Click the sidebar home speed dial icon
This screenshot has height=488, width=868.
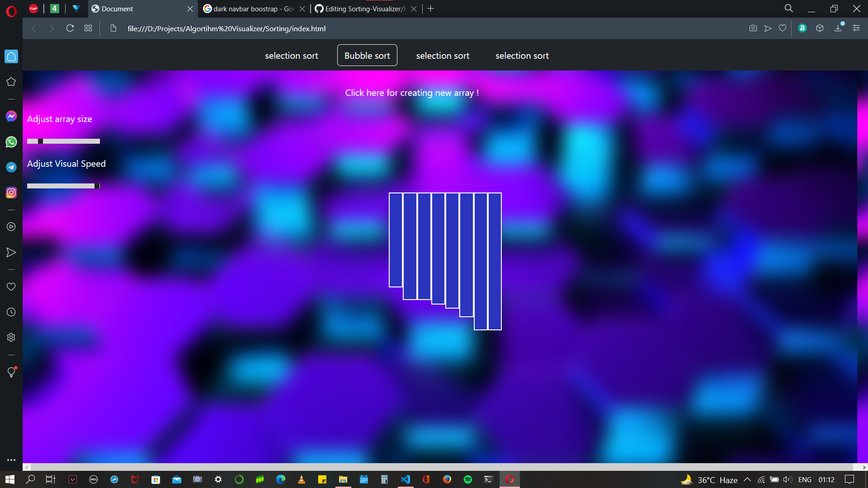pyautogui.click(x=11, y=56)
